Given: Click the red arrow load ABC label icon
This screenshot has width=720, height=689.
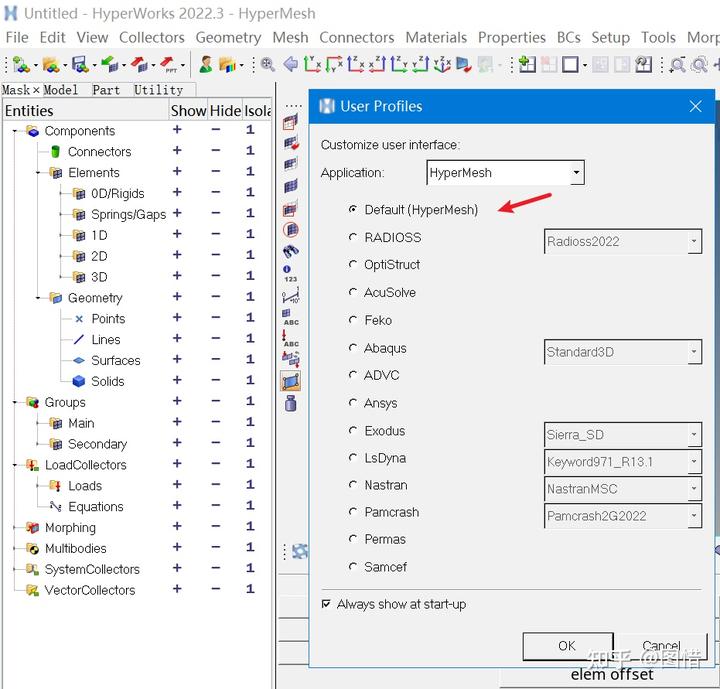Looking at the screenshot, I should pyautogui.click(x=290, y=339).
